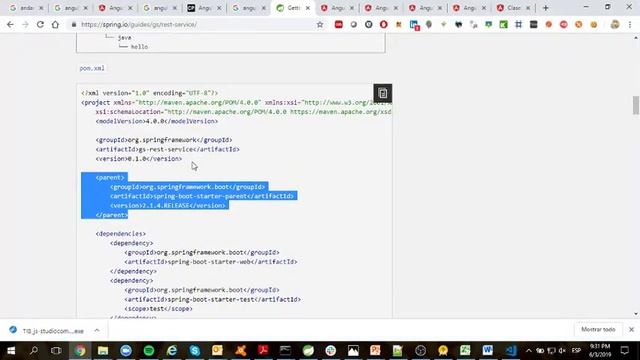
Task: Open the ESP language input indicator
Action: coord(576,351)
